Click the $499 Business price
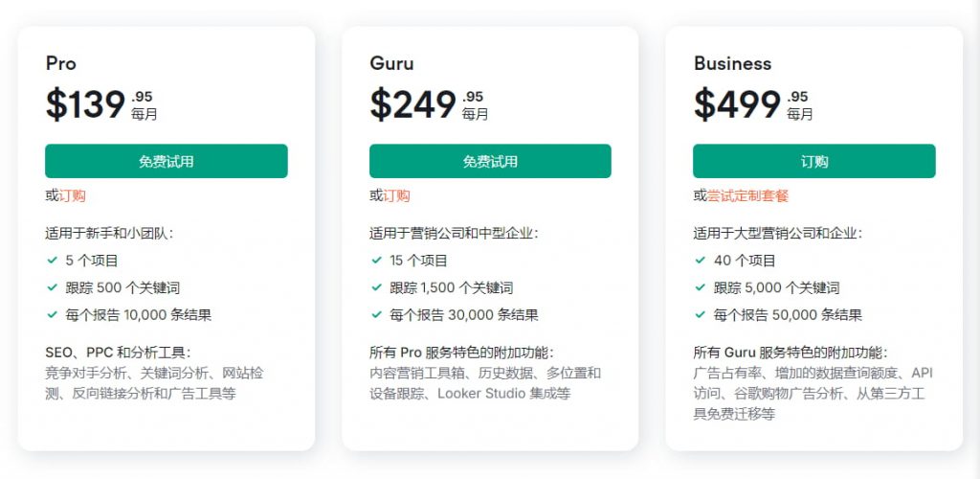The image size is (980, 479). click(737, 104)
